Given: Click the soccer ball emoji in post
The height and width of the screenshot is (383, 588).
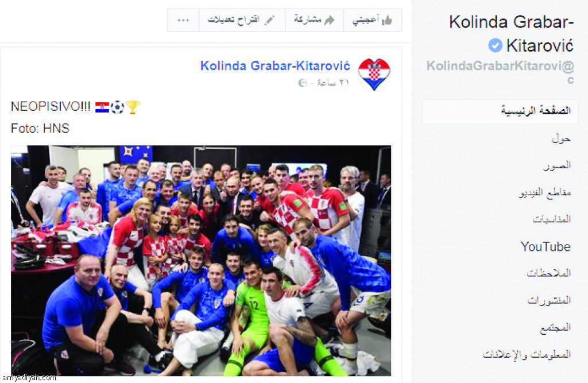Looking at the screenshot, I should tap(117, 107).
